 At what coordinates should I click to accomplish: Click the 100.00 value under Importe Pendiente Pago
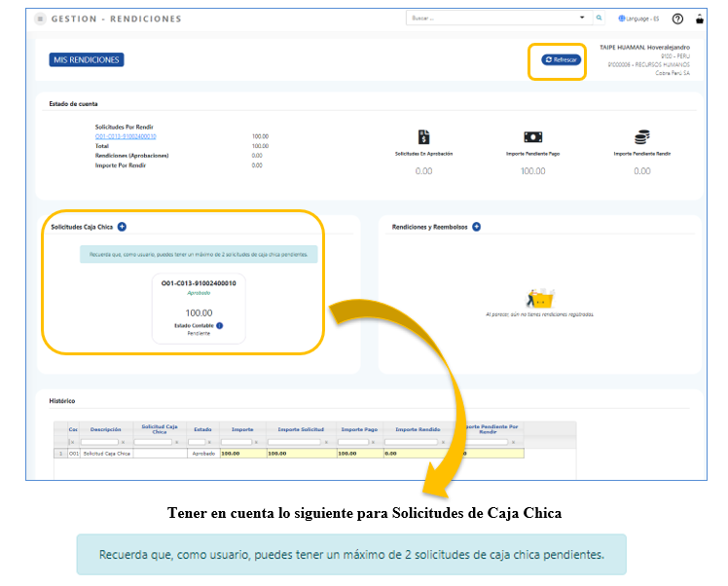(x=533, y=171)
